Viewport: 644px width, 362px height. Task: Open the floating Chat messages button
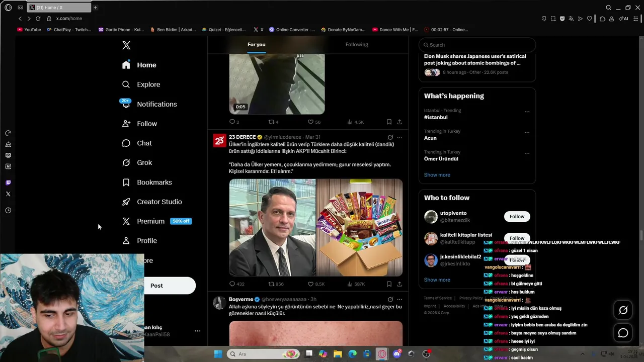pos(623,333)
